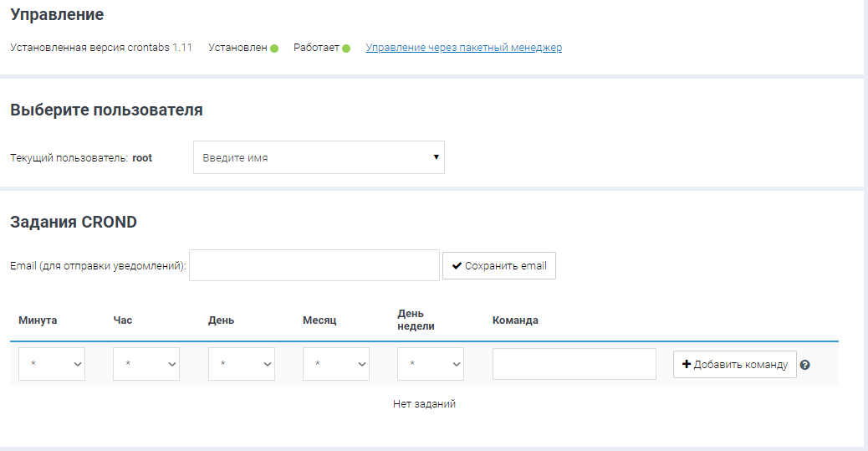Open the Месяц value dropdown
The image size is (868, 451).
[x=336, y=365]
